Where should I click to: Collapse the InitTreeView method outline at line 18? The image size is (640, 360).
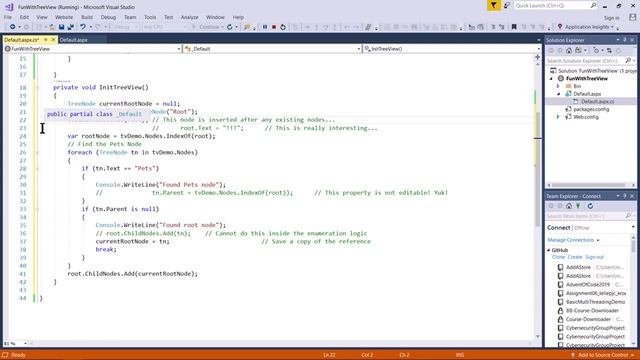click(37, 87)
